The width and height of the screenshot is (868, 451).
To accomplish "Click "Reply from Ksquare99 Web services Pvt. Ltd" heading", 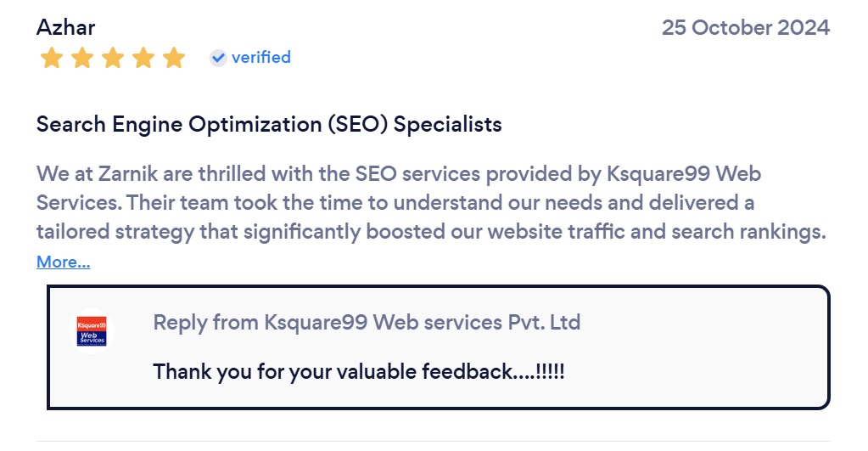I will [x=367, y=323].
